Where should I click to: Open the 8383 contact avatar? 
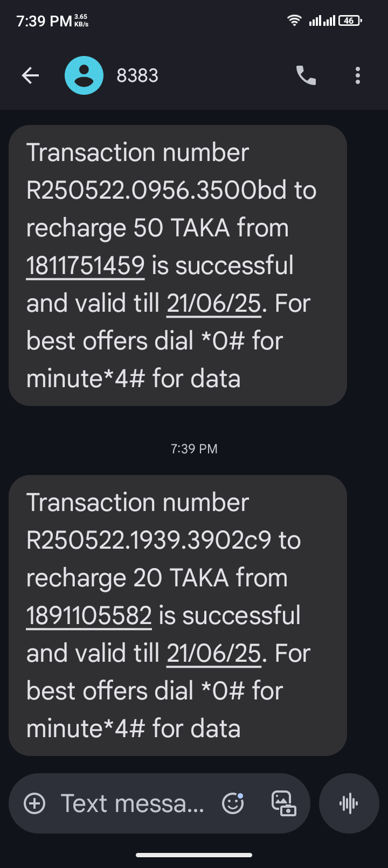pyautogui.click(x=84, y=75)
